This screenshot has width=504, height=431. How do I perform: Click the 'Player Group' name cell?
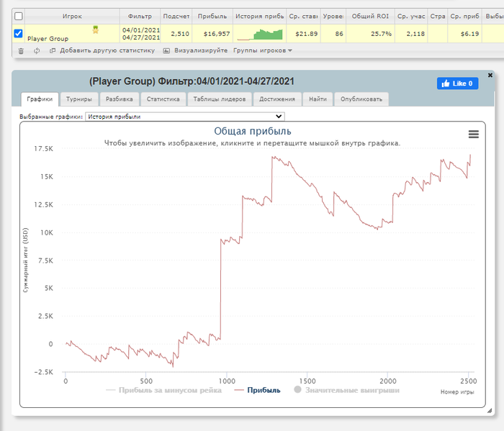click(x=48, y=39)
